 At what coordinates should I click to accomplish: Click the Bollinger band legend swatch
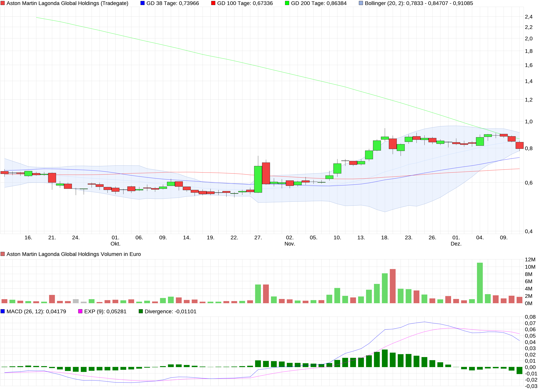click(361, 3)
